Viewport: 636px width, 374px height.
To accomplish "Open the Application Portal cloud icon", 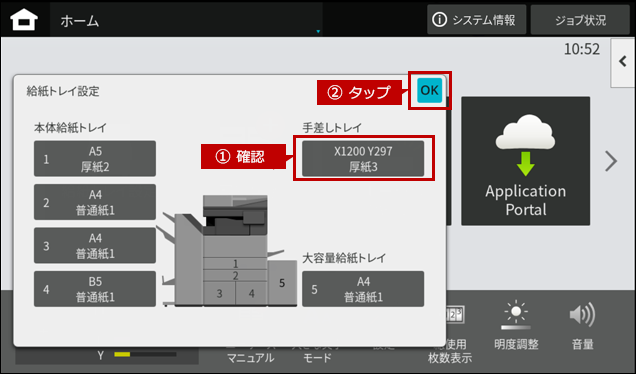I will [525, 145].
